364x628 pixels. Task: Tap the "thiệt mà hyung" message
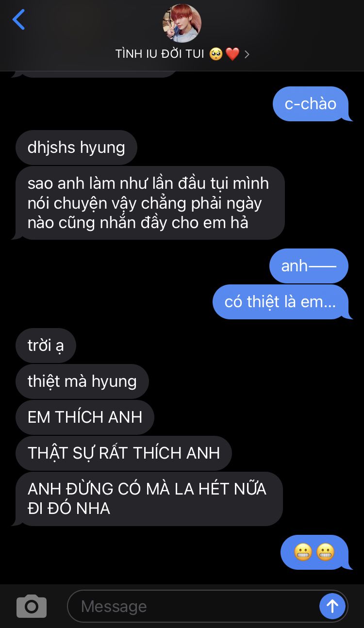82,381
